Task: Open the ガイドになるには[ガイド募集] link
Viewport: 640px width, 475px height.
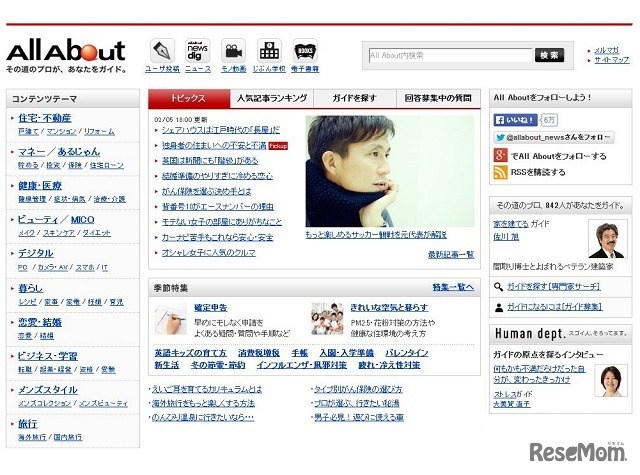Action: 555,307
